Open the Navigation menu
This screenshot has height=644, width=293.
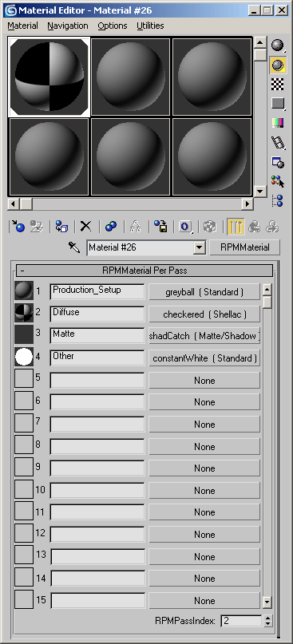point(68,26)
